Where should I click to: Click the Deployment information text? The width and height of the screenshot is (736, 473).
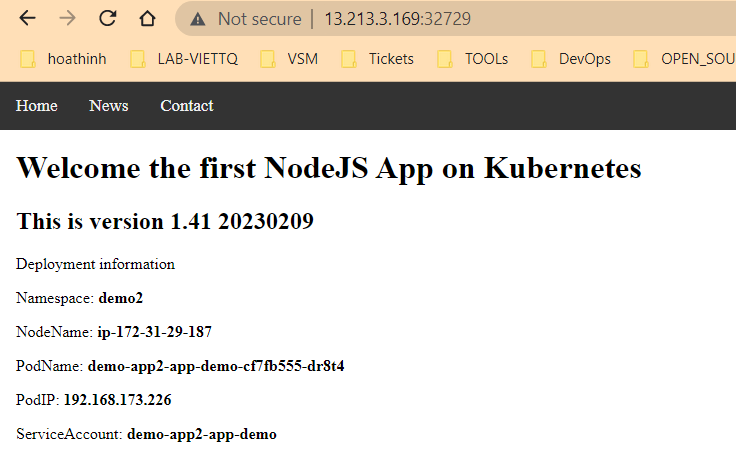(95, 265)
